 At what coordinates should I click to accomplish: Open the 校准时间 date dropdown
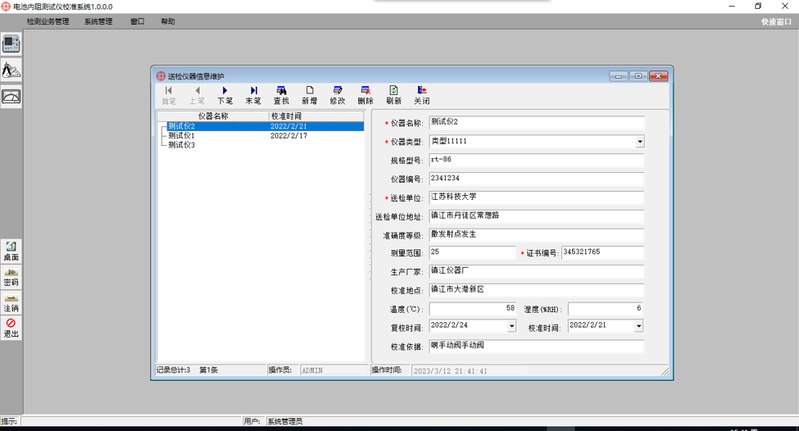639,326
